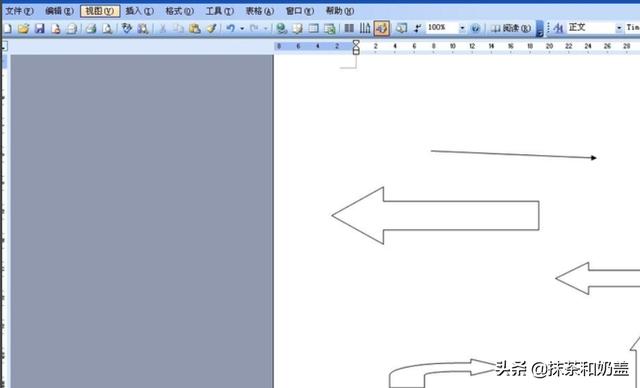The height and width of the screenshot is (388, 640).
Task: Click the Print icon
Action: (91, 28)
